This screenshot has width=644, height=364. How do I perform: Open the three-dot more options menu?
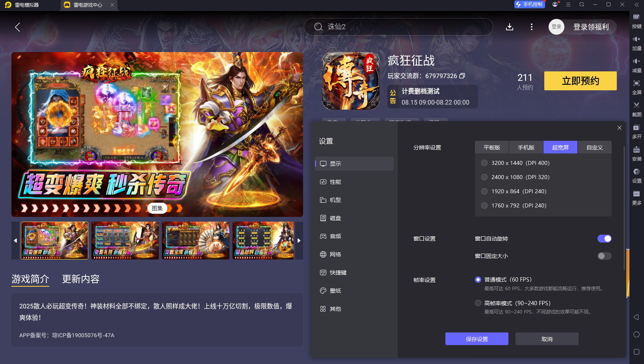point(532,27)
